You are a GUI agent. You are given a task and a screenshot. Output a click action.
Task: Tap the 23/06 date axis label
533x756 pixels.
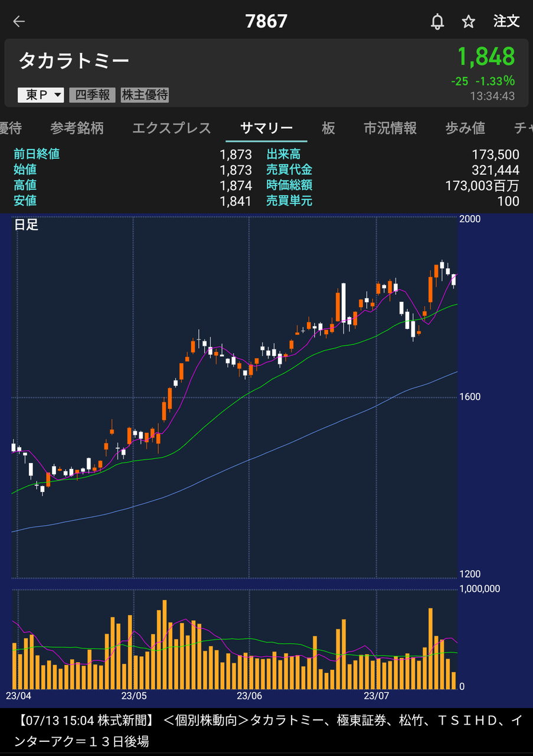pos(248,696)
